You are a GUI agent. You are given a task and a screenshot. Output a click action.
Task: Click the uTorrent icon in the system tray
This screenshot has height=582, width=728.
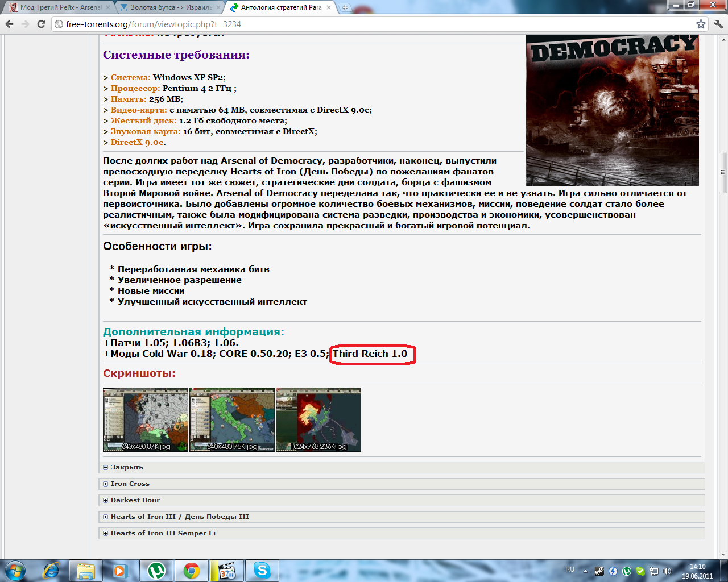(627, 571)
